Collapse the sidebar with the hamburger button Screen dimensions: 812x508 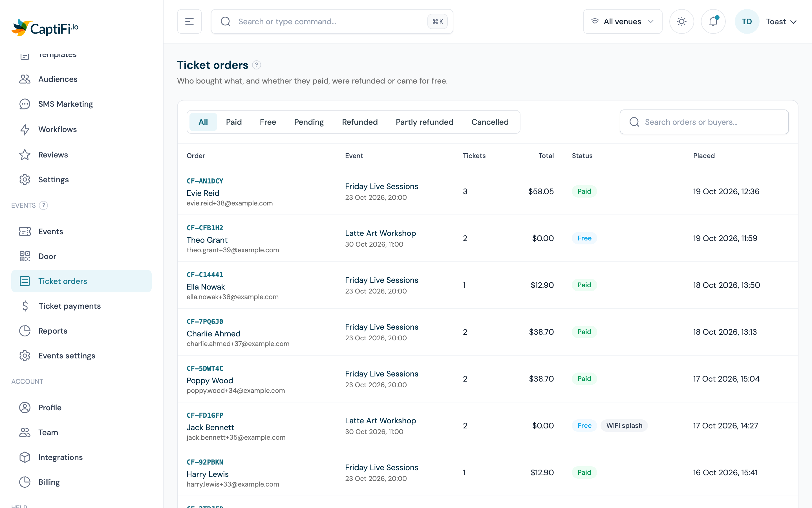pos(189,21)
